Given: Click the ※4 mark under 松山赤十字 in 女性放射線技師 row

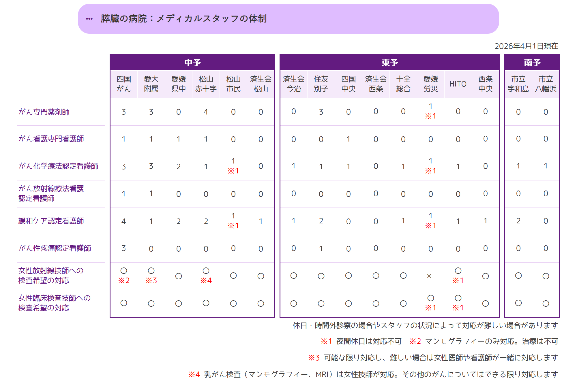Looking at the screenshot, I should point(206,280).
